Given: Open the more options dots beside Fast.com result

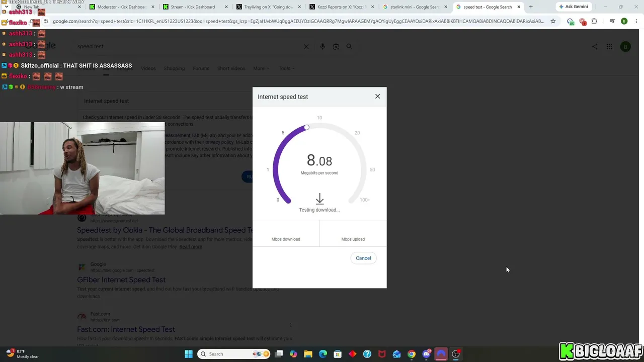Looking at the screenshot, I should click(290, 325).
